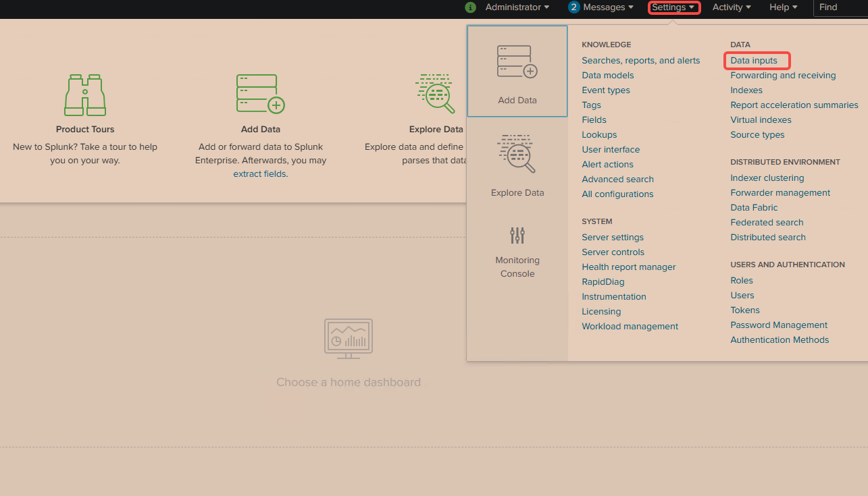The width and height of the screenshot is (868, 496).
Task: Open Lookups settings
Action: (x=600, y=135)
